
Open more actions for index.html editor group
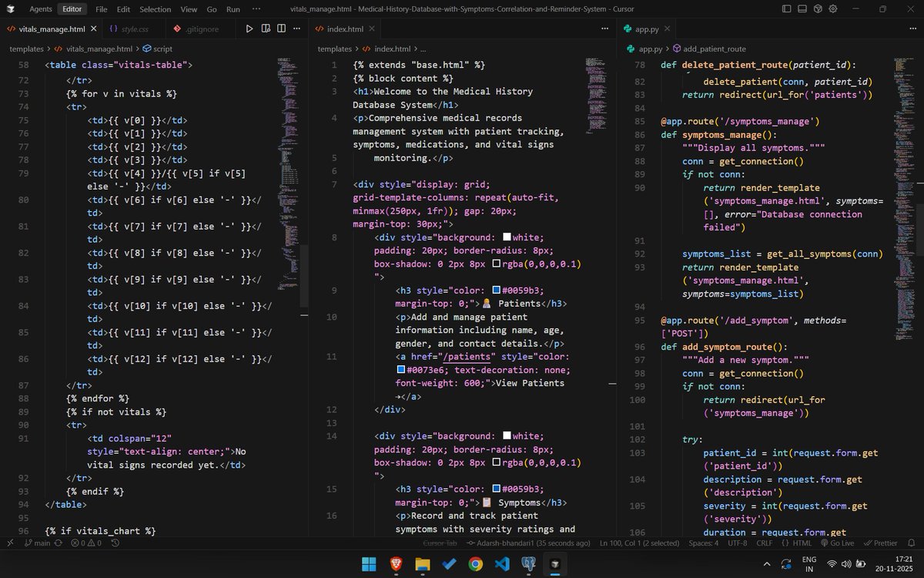tap(604, 29)
